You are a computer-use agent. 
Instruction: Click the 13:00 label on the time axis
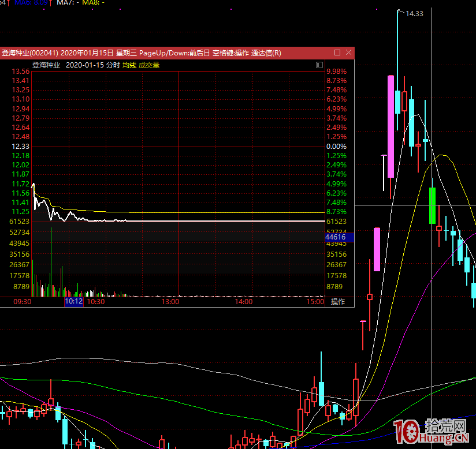(170, 302)
